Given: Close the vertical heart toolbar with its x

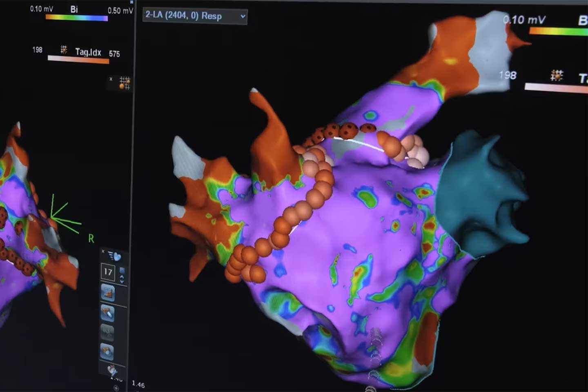Looking at the screenshot, I should (103, 252).
